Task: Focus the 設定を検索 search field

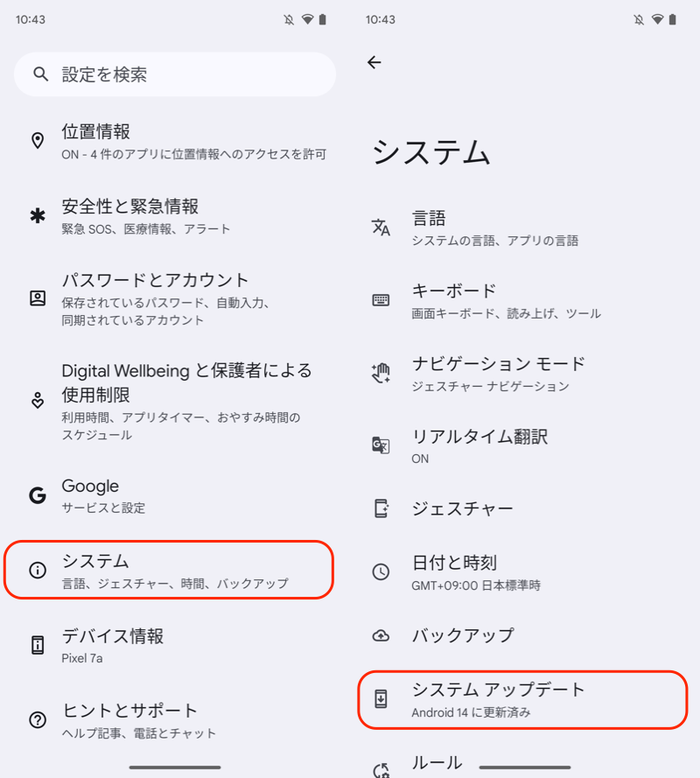Action: coord(184,74)
